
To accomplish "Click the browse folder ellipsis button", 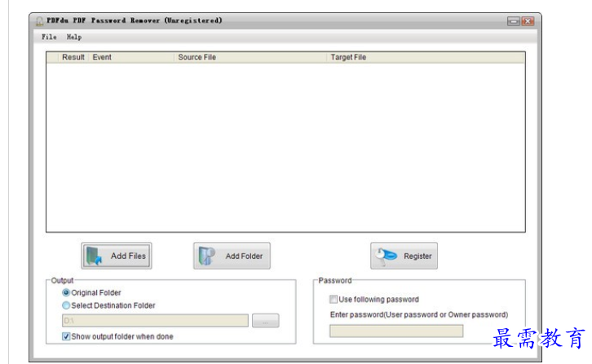I will pyautogui.click(x=265, y=321).
